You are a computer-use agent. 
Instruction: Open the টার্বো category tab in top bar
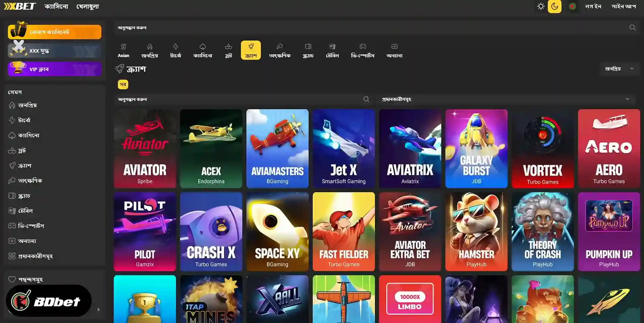pyautogui.click(x=176, y=50)
